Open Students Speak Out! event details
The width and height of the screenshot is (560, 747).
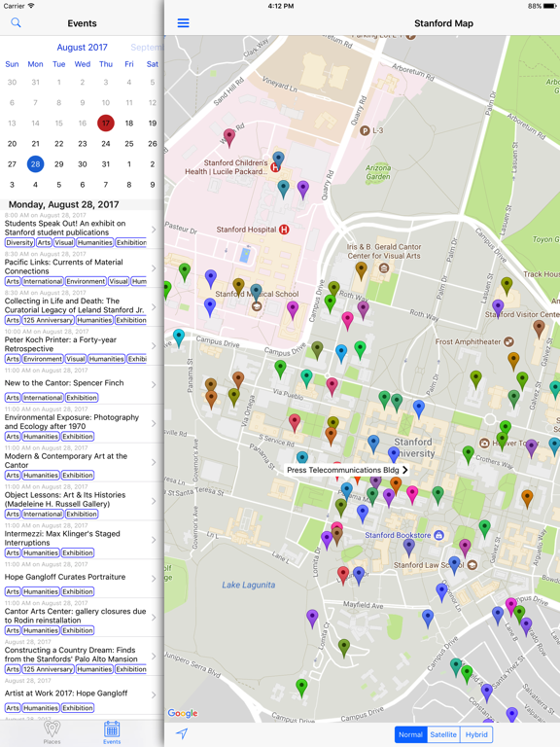point(82,230)
